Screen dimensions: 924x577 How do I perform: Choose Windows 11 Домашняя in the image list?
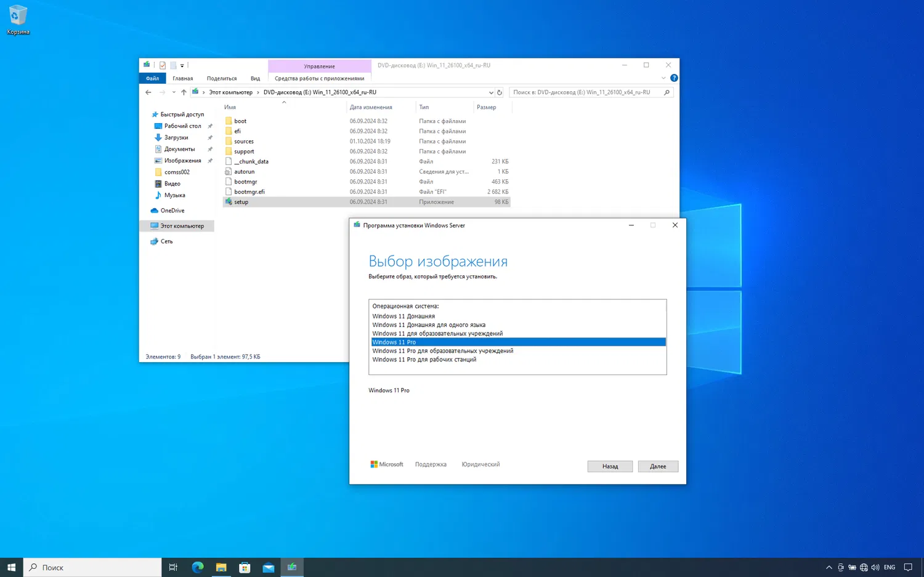(x=518, y=317)
